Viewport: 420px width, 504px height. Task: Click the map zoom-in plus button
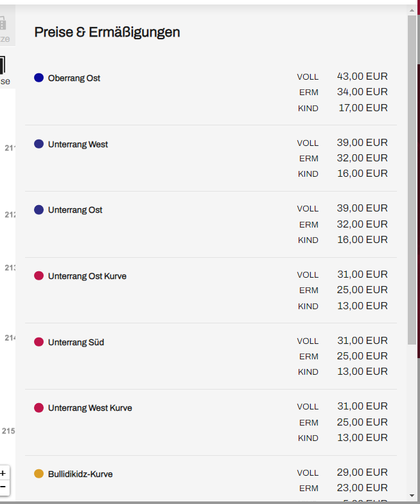(x=3, y=473)
